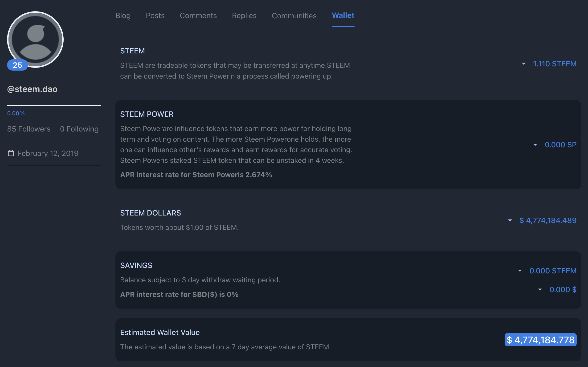This screenshot has height=367, width=588.
Task: View the 85 Followers list
Action: click(29, 129)
